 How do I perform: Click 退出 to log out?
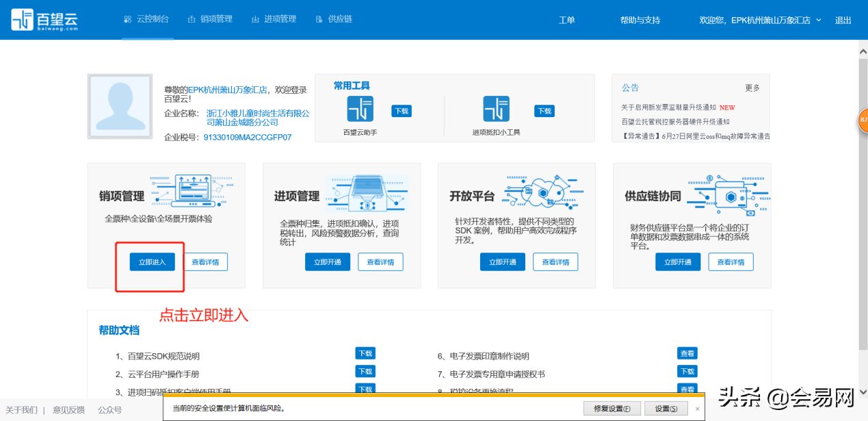click(843, 20)
